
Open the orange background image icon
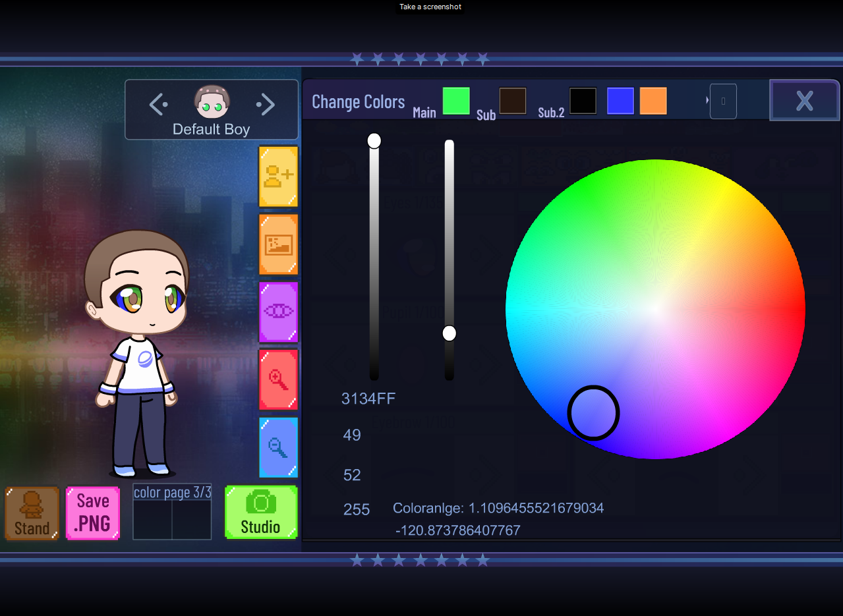point(278,244)
